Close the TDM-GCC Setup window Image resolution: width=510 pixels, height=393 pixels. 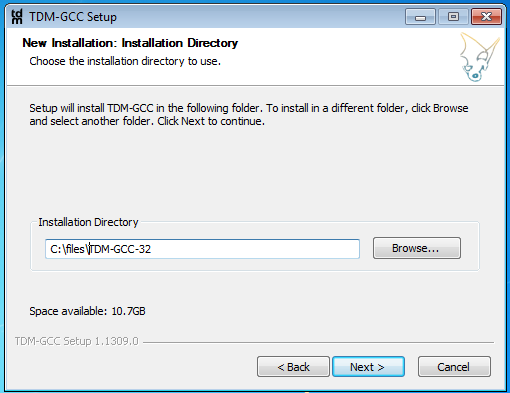tap(486, 17)
